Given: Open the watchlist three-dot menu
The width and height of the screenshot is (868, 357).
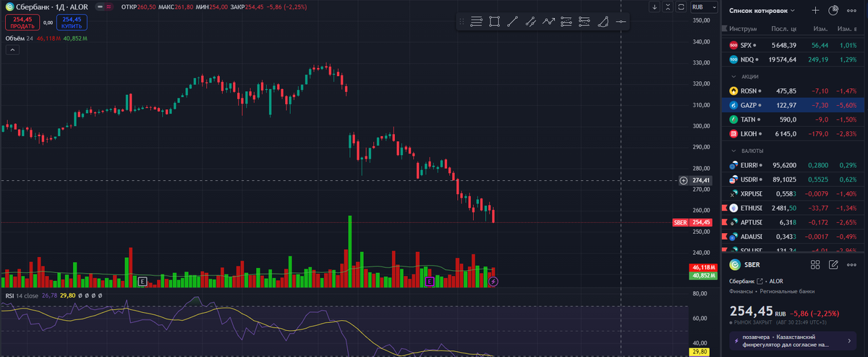Looking at the screenshot, I should tap(852, 10).
